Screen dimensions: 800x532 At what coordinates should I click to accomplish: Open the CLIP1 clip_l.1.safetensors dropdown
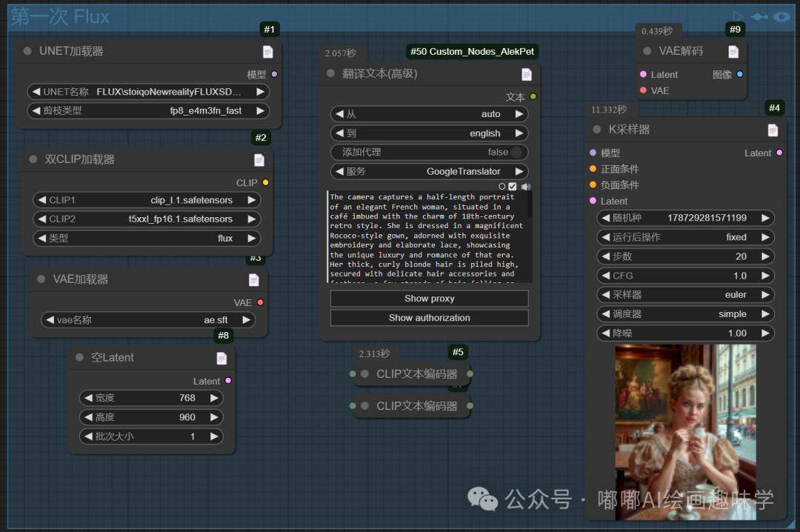tap(147, 200)
